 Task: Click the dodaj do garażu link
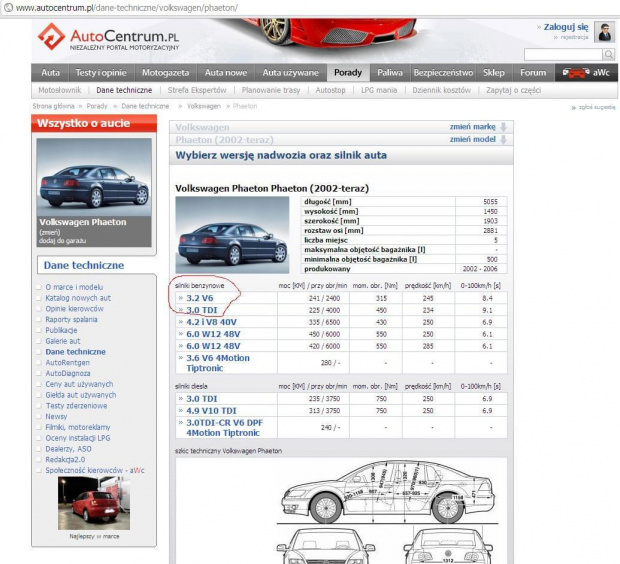(62, 240)
